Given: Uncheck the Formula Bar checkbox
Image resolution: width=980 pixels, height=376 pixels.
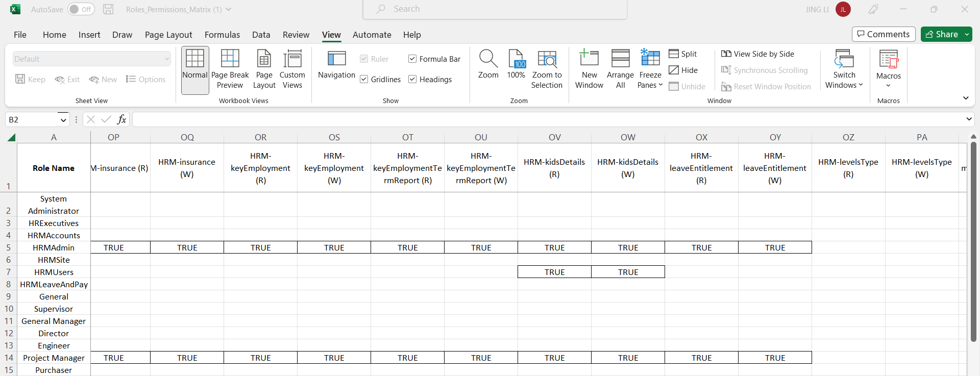Looking at the screenshot, I should click(412, 59).
